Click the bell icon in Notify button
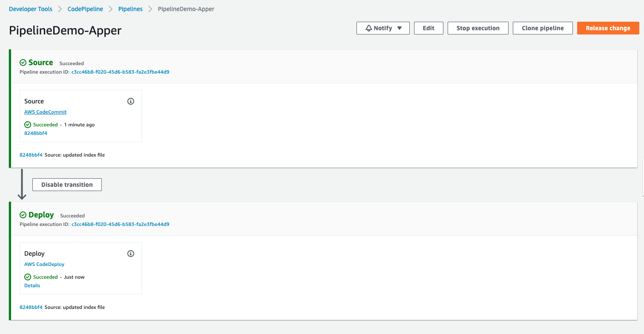This screenshot has height=334, width=644. pyautogui.click(x=369, y=28)
